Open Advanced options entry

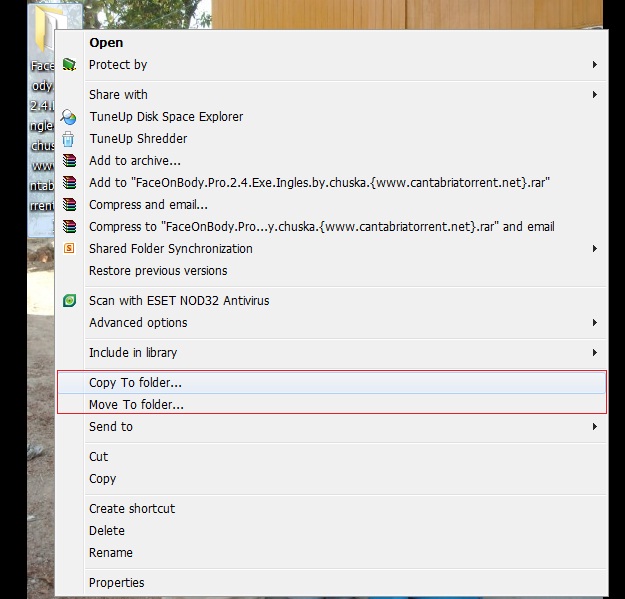[x=332, y=322]
